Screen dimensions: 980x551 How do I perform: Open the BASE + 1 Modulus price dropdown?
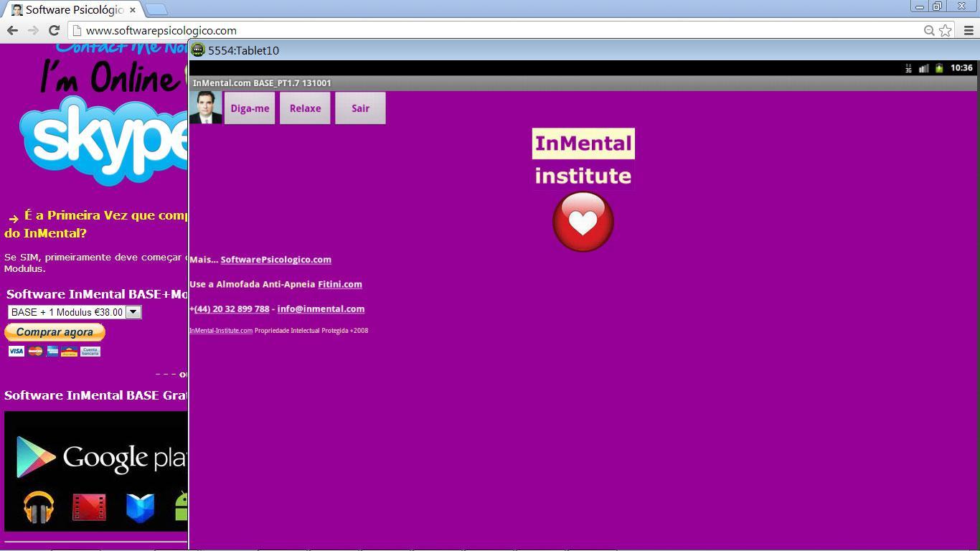(75, 312)
